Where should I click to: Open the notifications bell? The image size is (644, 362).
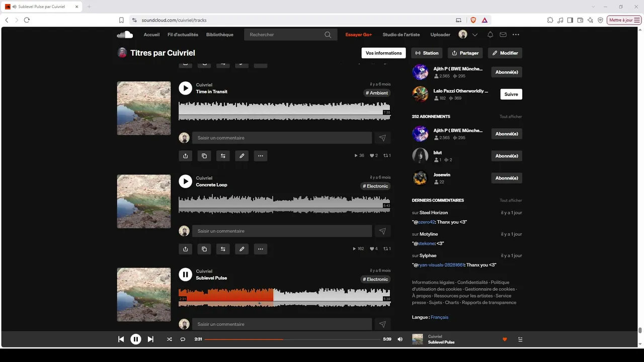coord(490,35)
